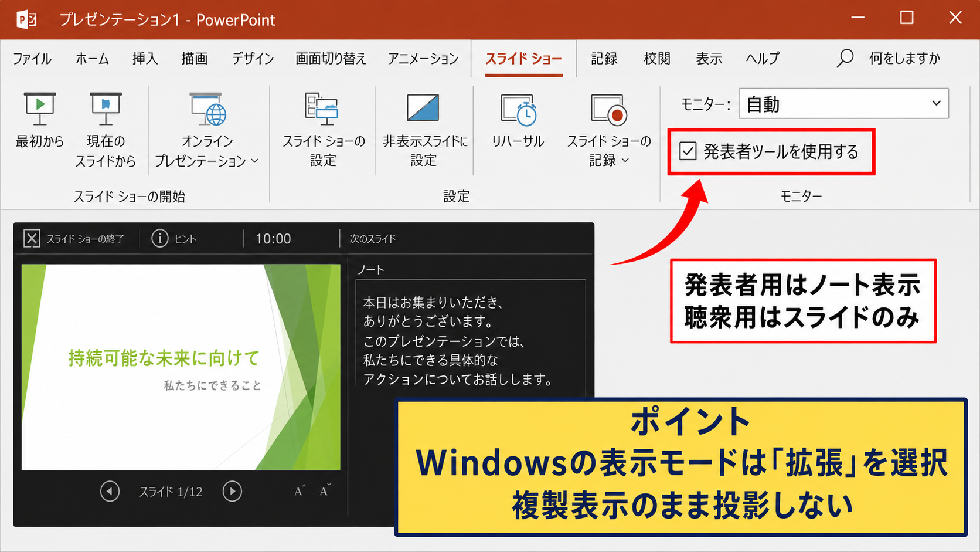The image size is (980, 552).
Task: Toggle use presenter view checkbox (発表者ツールを使用する)
Action: tap(688, 151)
